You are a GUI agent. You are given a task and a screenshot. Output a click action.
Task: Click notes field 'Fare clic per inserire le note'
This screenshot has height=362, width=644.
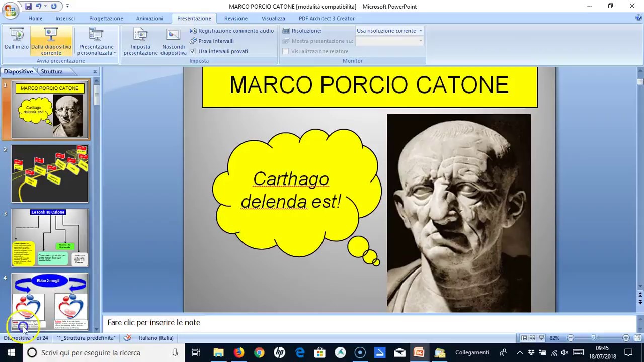pos(369,323)
